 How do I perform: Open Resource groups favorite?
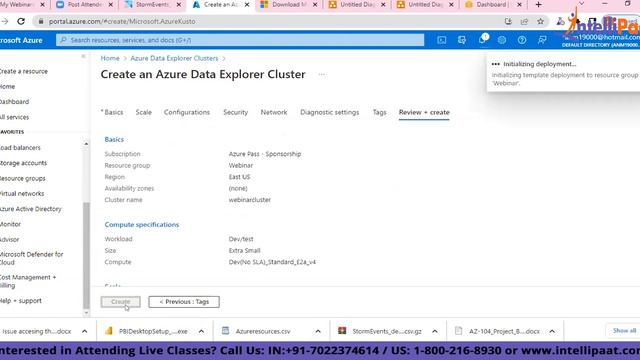(x=23, y=178)
